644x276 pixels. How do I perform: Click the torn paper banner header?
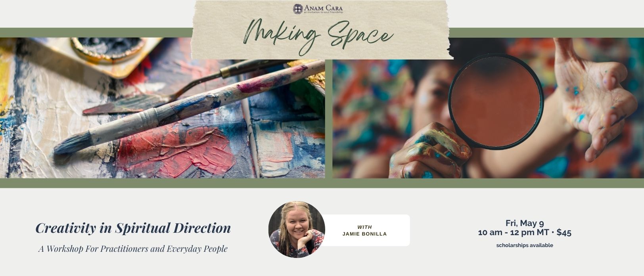tap(322, 30)
